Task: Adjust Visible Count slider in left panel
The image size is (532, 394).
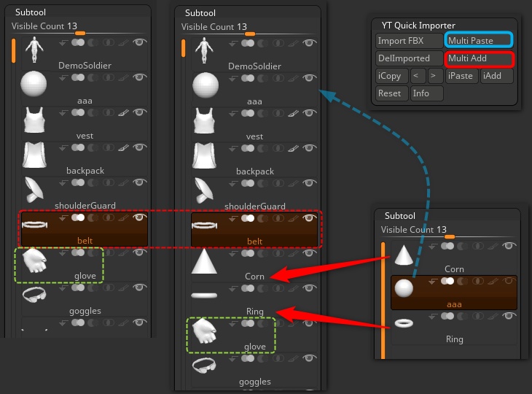Action: click(80, 33)
